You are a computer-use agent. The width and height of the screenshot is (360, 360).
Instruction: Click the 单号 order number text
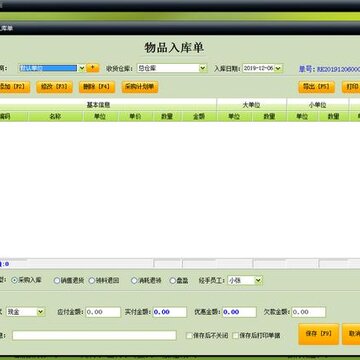(329, 69)
